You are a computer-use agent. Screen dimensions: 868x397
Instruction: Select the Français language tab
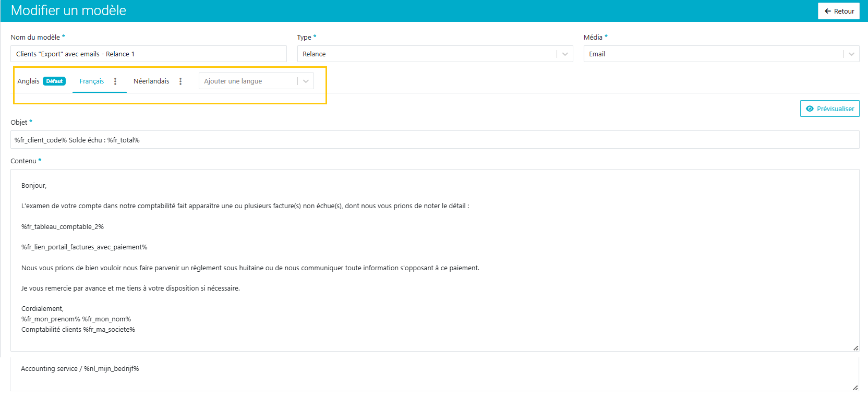pyautogui.click(x=92, y=81)
